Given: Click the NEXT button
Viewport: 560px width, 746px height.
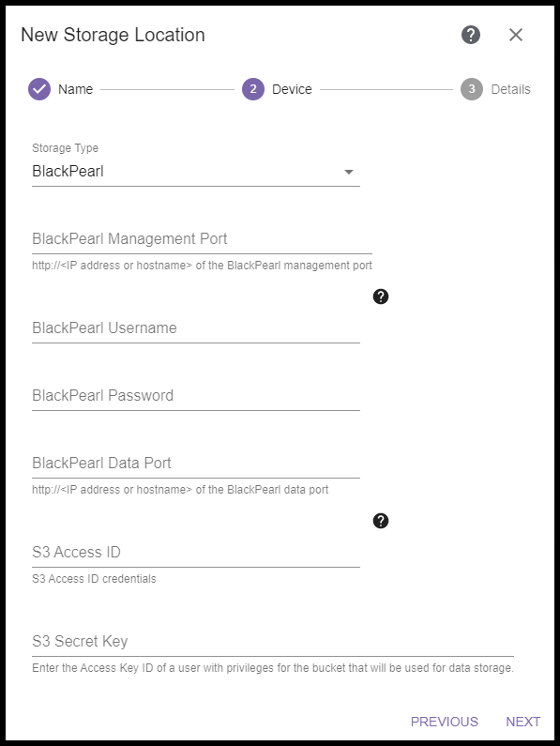Looking at the screenshot, I should point(522,722).
